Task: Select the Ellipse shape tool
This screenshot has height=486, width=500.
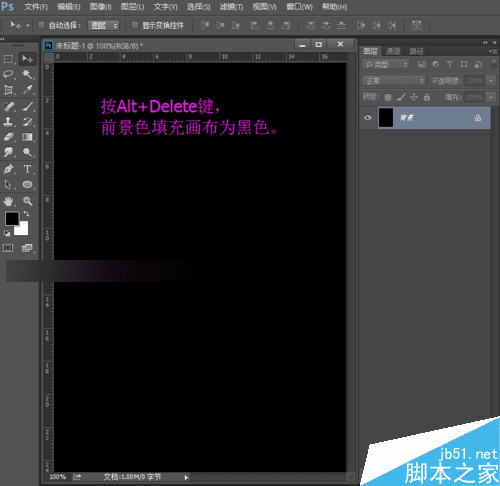Action: (27, 184)
